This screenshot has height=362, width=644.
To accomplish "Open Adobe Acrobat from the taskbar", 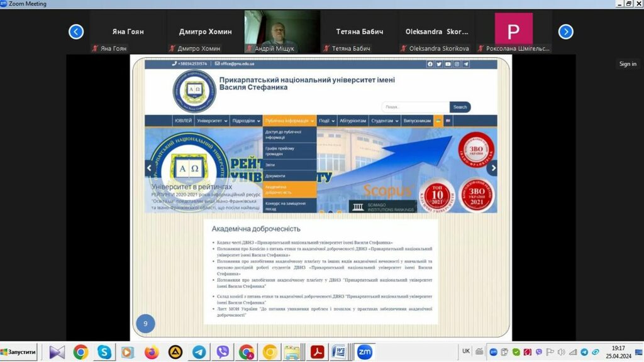I will click(x=317, y=352).
